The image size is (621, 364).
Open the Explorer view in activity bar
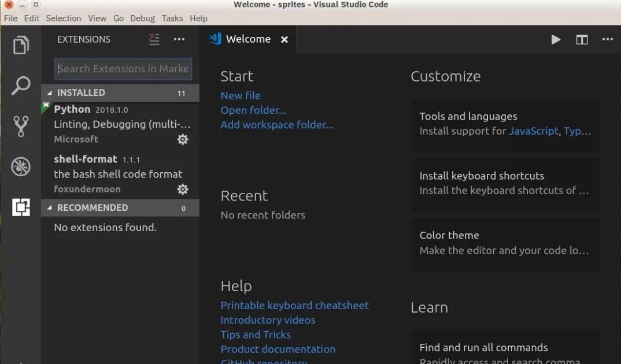click(21, 45)
